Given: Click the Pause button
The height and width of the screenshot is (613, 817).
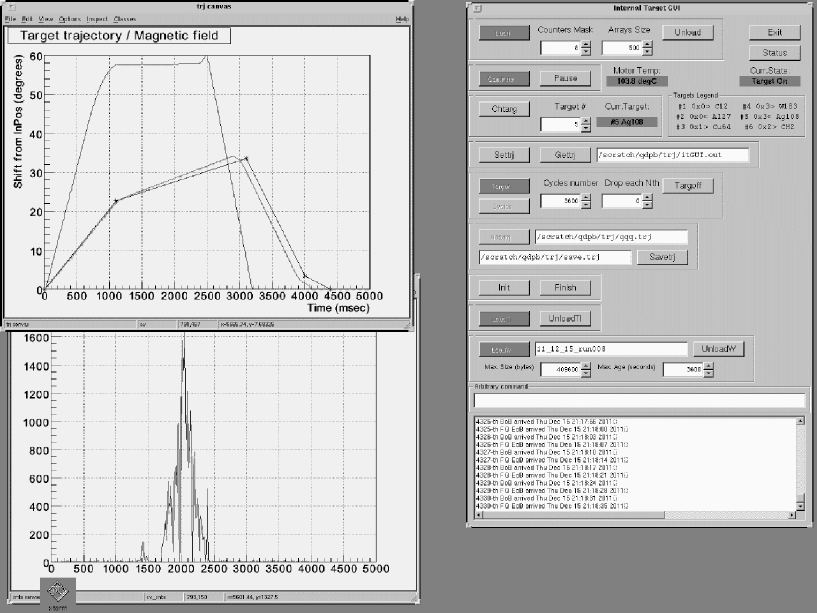Looking at the screenshot, I should click(x=565, y=78).
